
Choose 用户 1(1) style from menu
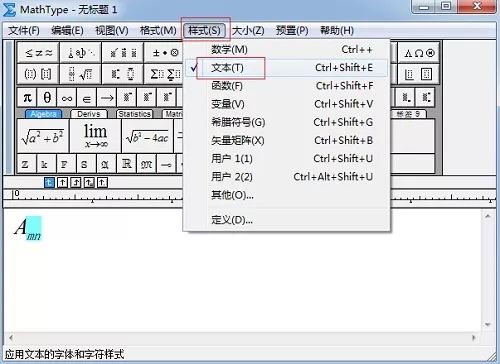click(x=287, y=158)
